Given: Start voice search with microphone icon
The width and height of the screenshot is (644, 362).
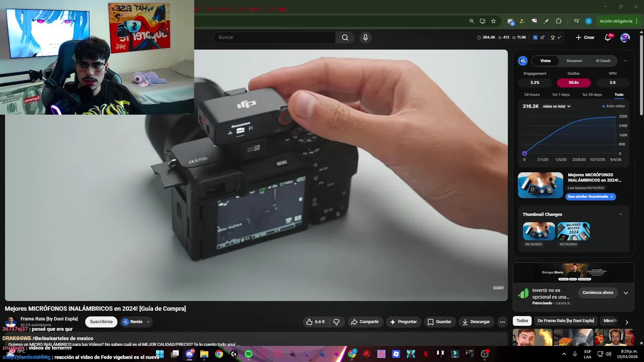Looking at the screenshot, I should pos(365,37).
